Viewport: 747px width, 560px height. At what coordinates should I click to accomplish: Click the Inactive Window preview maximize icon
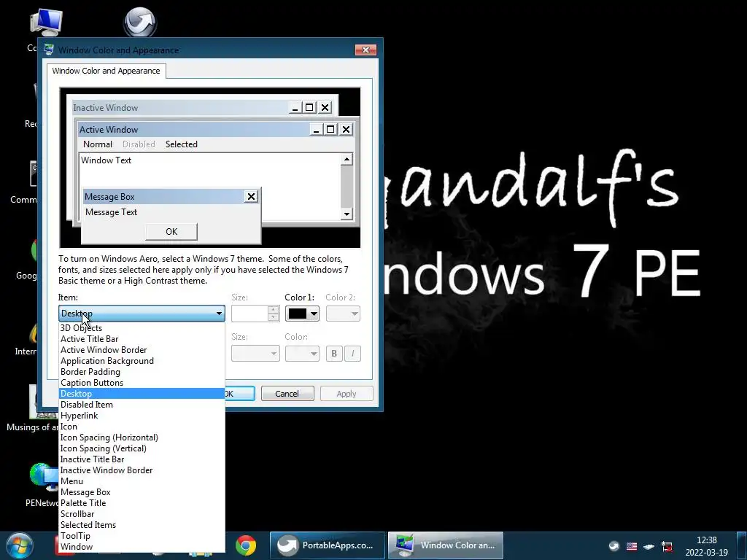pyautogui.click(x=309, y=108)
